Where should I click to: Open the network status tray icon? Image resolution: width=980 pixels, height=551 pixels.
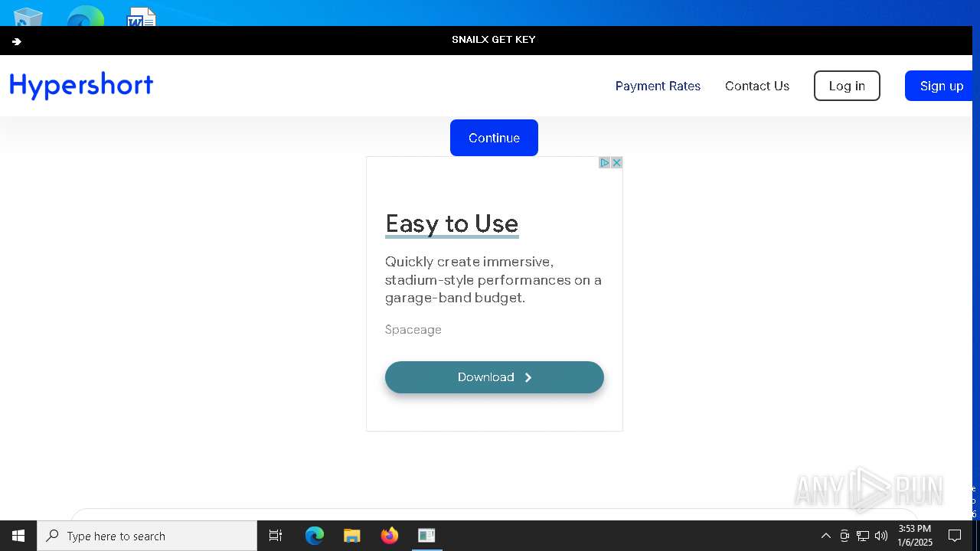(x=863, y=536)
